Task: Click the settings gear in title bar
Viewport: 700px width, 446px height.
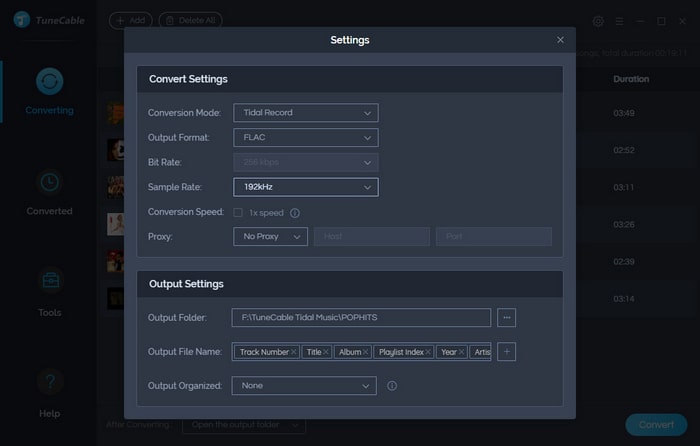Action: [598, 21]
